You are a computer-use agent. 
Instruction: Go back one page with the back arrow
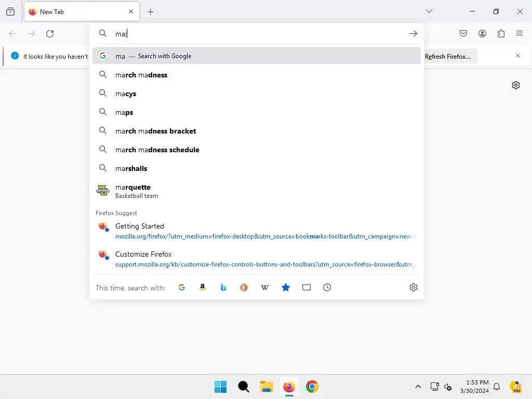coord(12,34)
